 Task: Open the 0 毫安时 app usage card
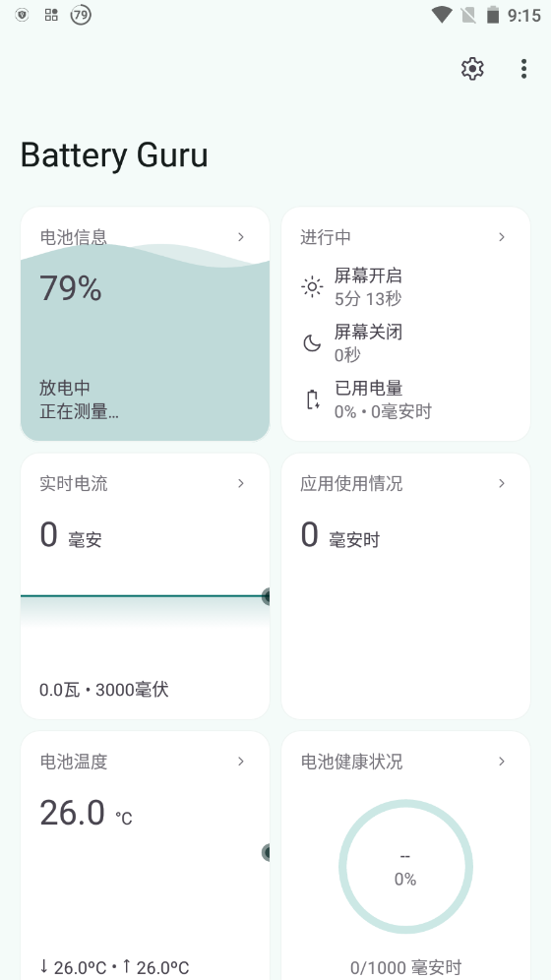(405, 586)
